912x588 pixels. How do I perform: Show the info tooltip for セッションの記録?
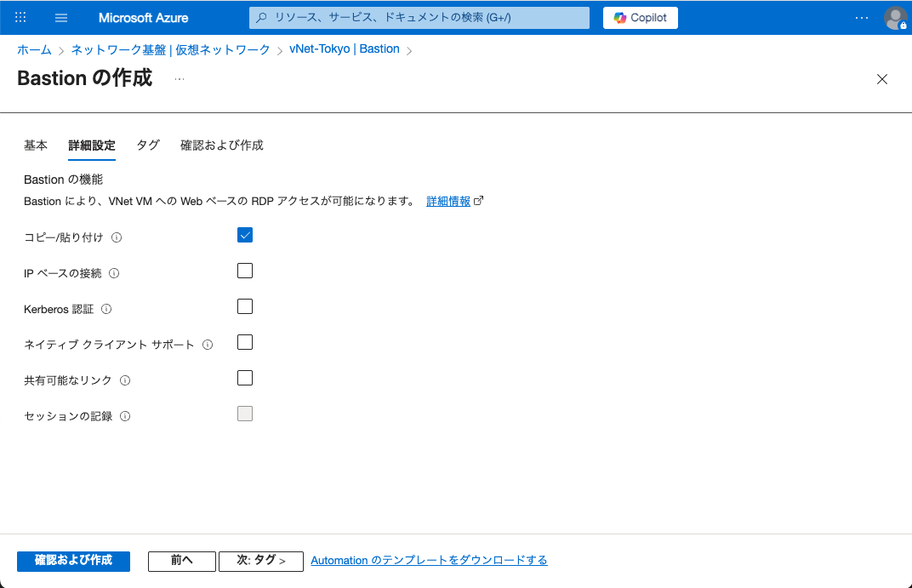click(125, 416)
